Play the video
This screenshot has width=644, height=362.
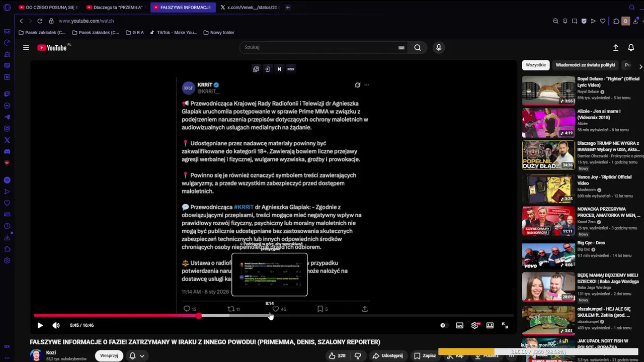(40, 325)
